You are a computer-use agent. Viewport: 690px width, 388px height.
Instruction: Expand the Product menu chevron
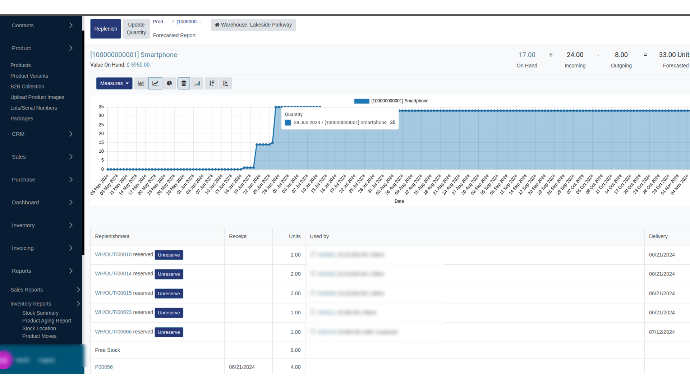click(x=70, y=48)
